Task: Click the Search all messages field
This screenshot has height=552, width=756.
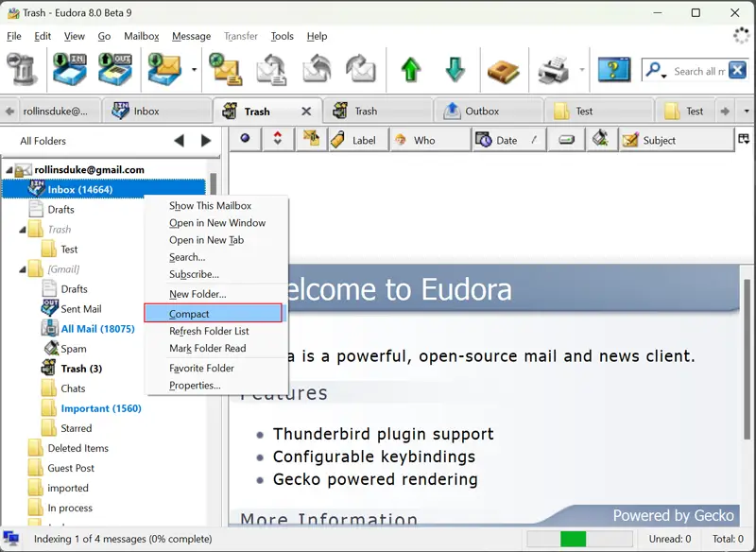Action: (699, 71)
